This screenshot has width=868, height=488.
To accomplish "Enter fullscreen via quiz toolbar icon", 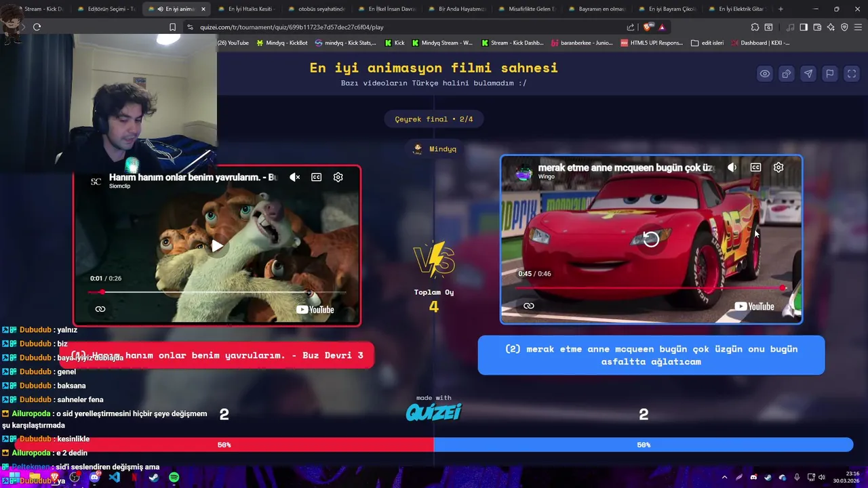I will click(852, 74).
